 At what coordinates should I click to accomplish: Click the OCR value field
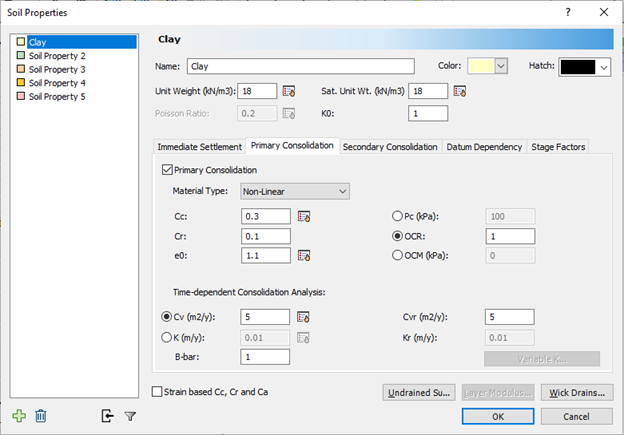coord(510,236)
